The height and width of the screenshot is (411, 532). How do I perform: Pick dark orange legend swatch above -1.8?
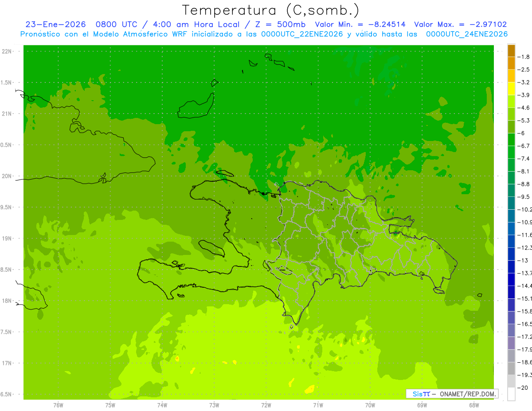[x=511, y=51]
